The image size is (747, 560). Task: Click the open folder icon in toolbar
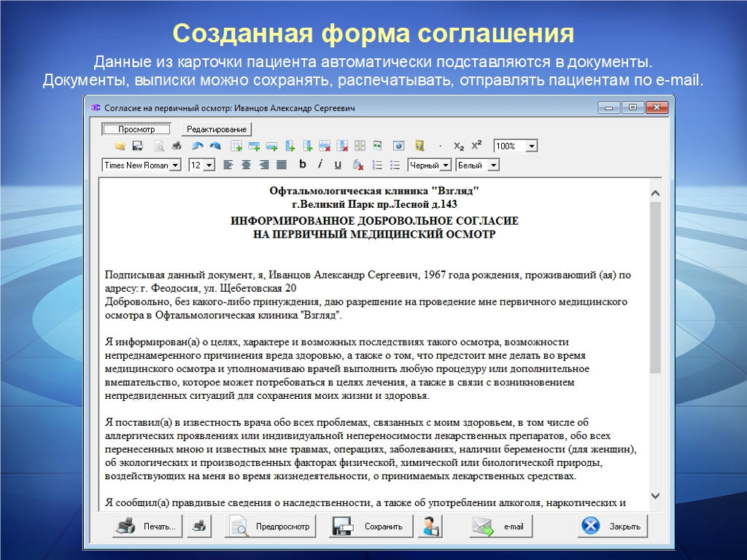[120, 146]
